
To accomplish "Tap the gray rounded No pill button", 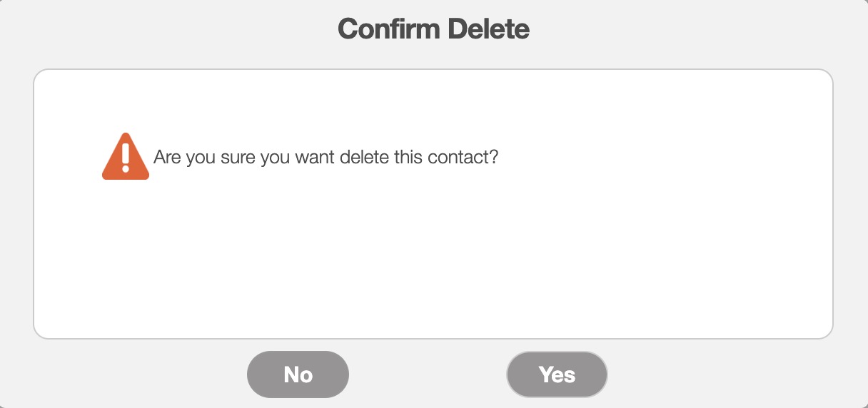I will coord(298,374).
